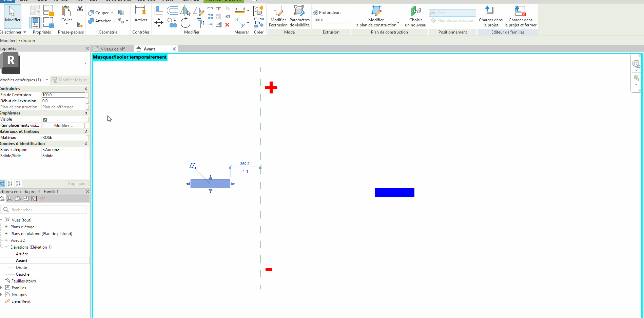
Task: Click Modifier... button for Remplacements visibilité
Action: (63, 126)
